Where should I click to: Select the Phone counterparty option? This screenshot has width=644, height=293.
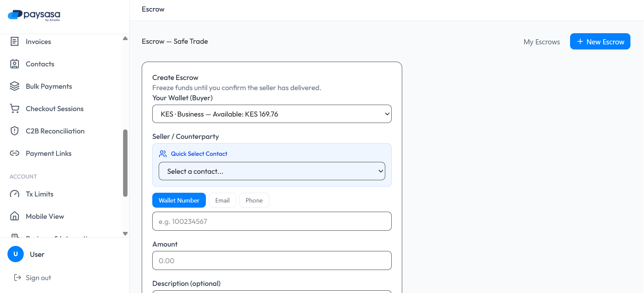(x=254, y=200)
